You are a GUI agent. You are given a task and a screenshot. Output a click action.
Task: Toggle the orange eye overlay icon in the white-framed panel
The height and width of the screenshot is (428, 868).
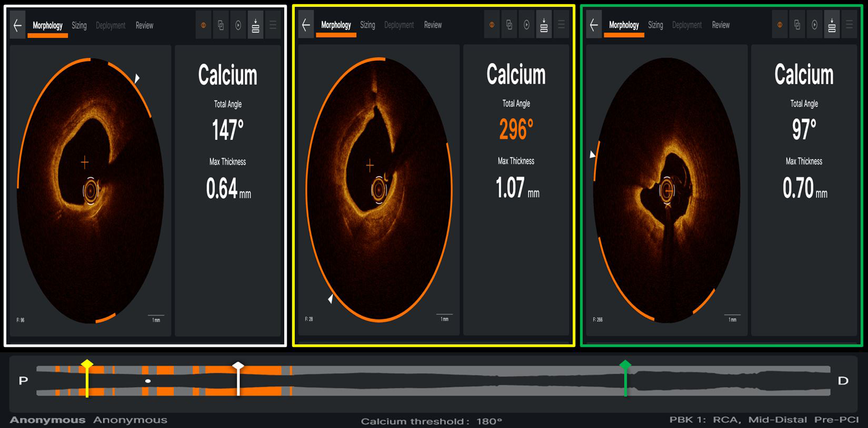point(204,26)
